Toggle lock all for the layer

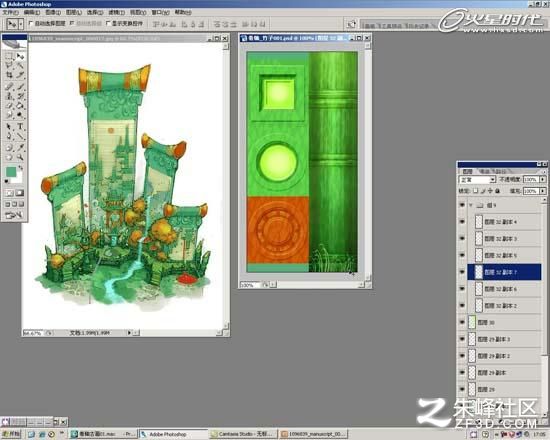(497, 191)
